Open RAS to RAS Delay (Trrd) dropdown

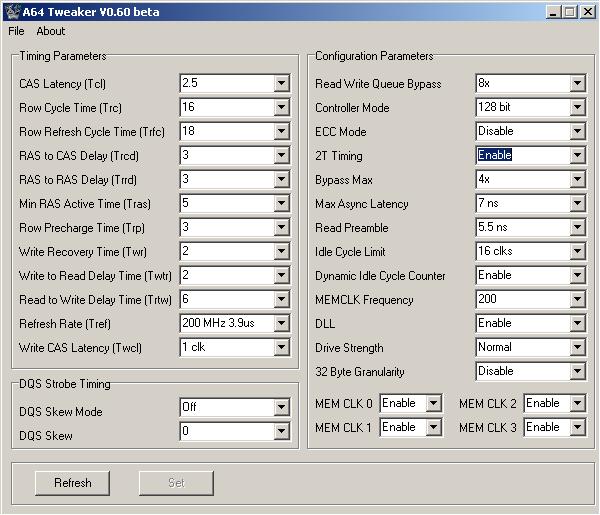point(281,179)
